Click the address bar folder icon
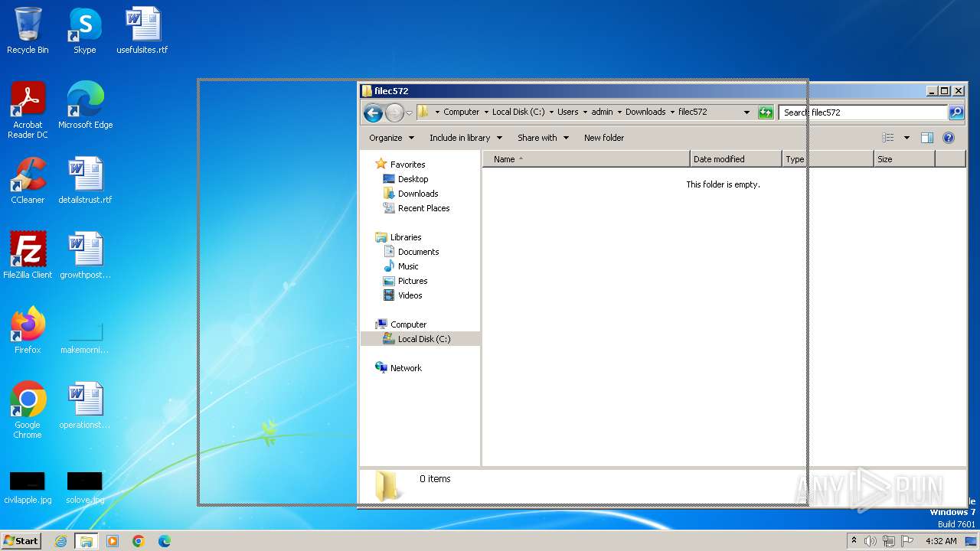Screen dimensions: 980x551 (x=423, y=112)
